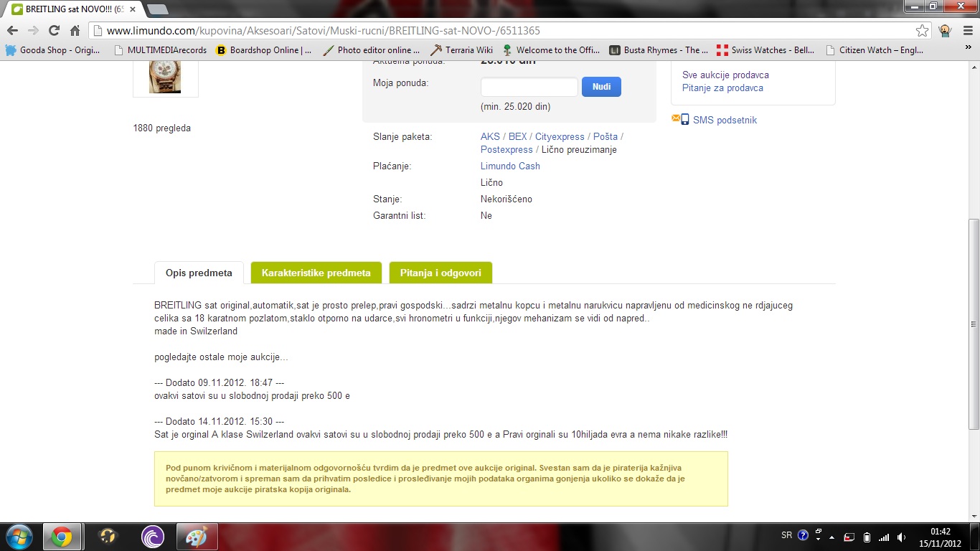The image size is (980, 551).
Task: Open the Windows Start menu
Action: coord(18,537)
